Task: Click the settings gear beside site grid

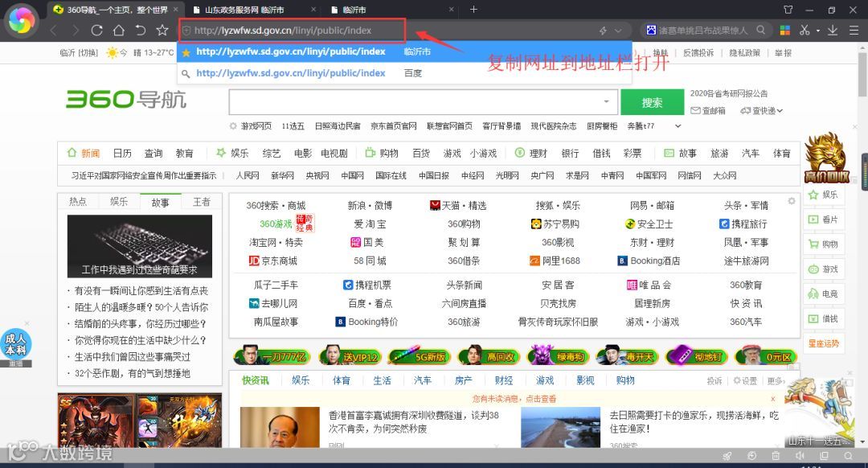Action: coord(792,201)
